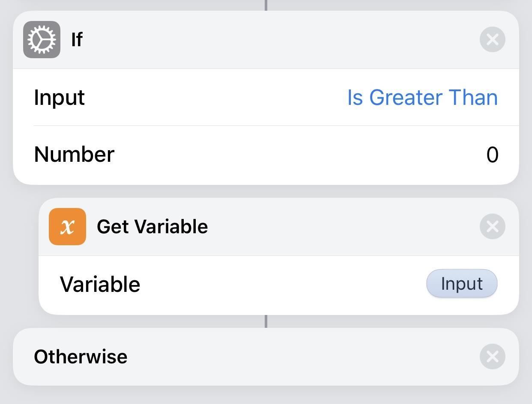Image resolution: width=532 pixels, height=404 pixels.
Task: Remove the Otherwise block
Action: point(492,356)
